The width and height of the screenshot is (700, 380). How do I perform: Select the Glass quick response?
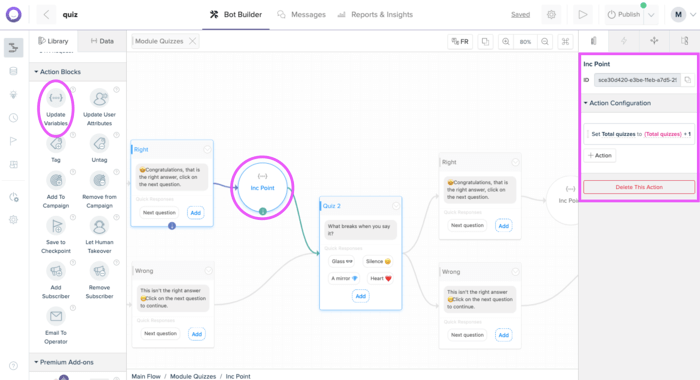(342, 261)
